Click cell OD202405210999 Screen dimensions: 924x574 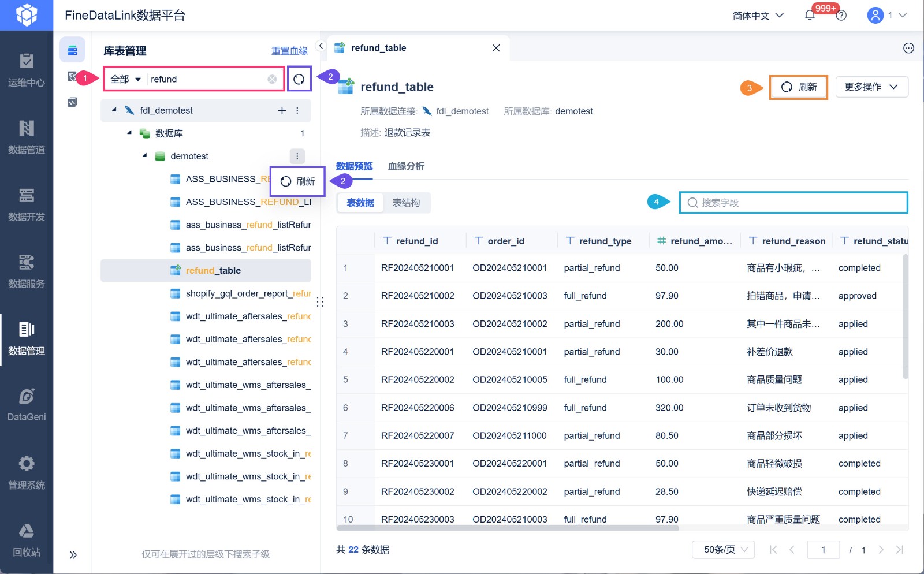510,408
